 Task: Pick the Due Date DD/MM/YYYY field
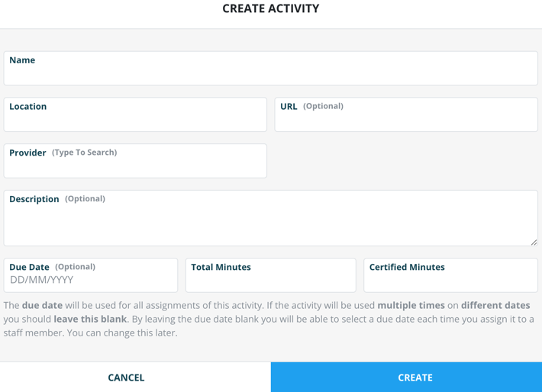90,281
